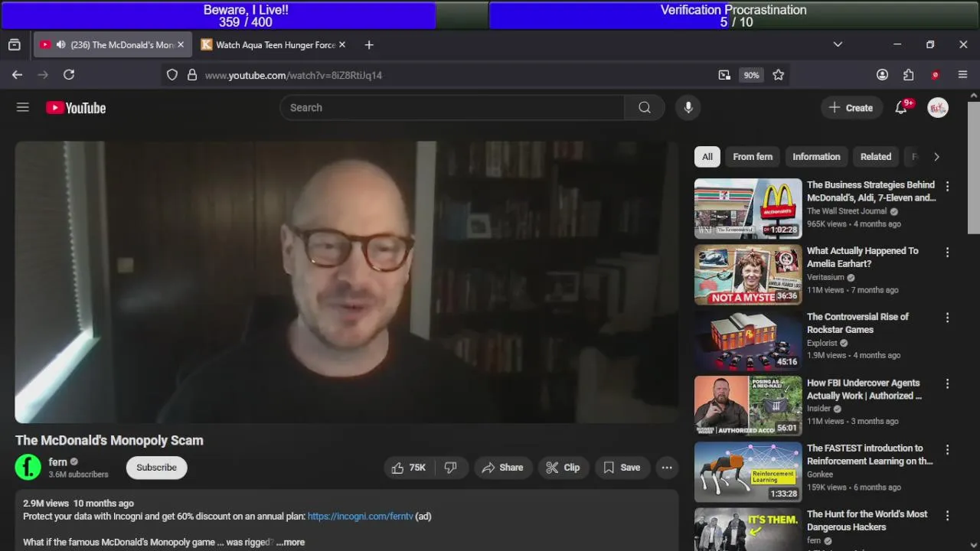980x551 pixels.
Task: Reload the page
Action: coord(69,75)
